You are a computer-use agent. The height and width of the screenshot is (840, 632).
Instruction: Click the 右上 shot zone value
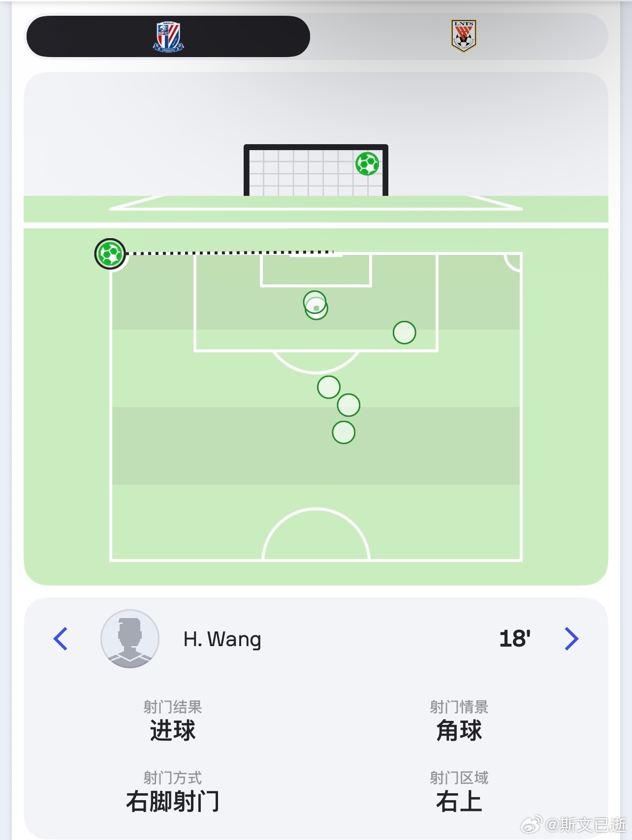pos(459,801)
